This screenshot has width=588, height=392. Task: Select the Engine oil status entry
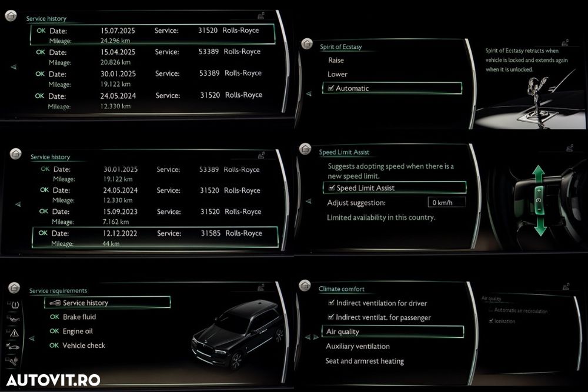[71, 331]
